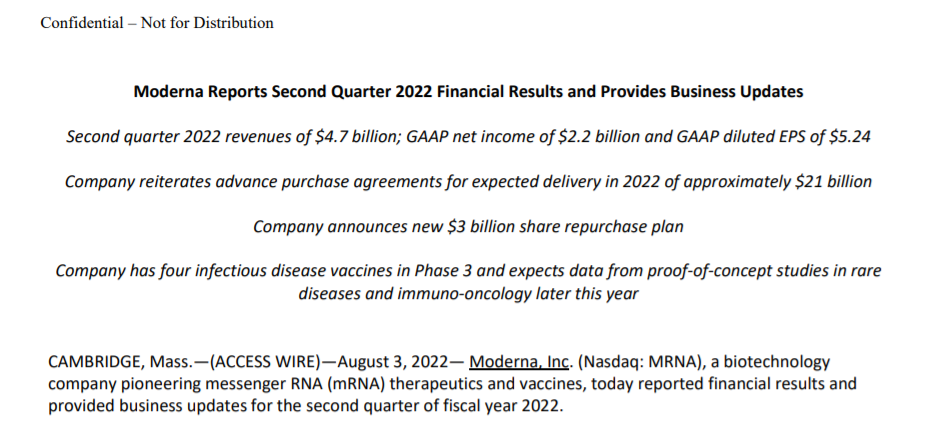Click the line reiterating advance purchase agreements
Viewport: 930px width, 431px height.
(468, 181)
